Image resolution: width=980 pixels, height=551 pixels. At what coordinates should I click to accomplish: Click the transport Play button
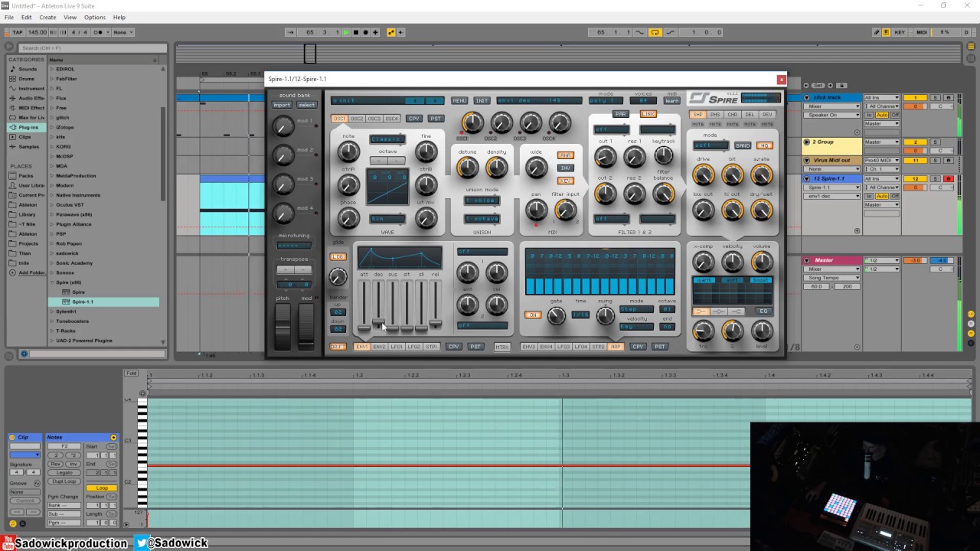[x=346, y=32]
